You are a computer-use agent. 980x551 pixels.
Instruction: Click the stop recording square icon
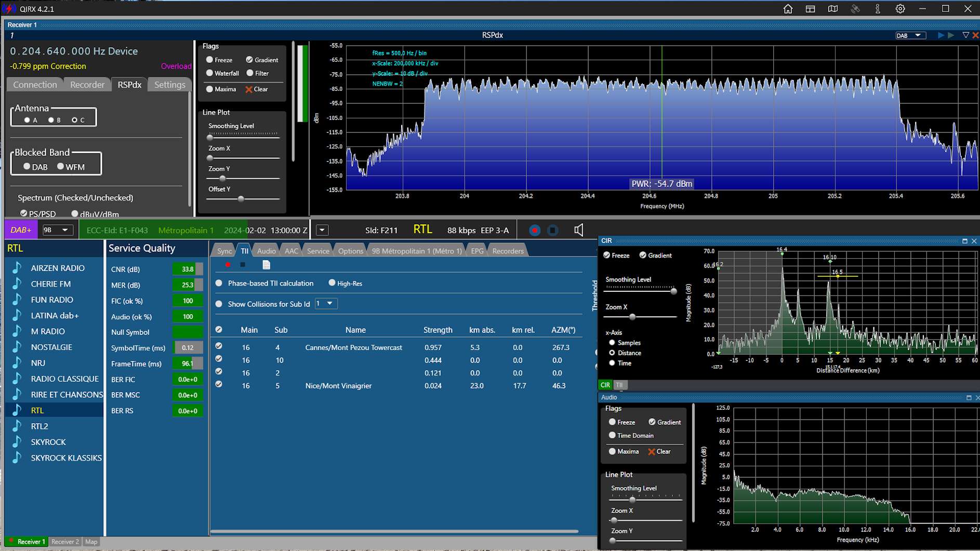(x=553, y=230)
